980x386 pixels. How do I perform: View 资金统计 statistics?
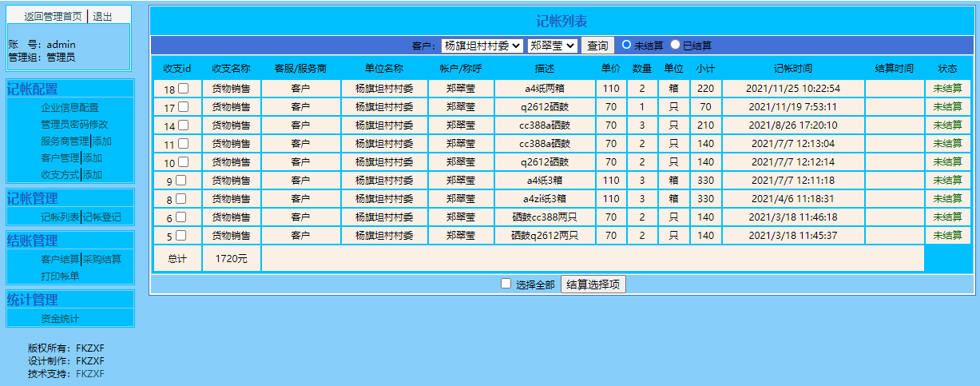pos(60,319)
